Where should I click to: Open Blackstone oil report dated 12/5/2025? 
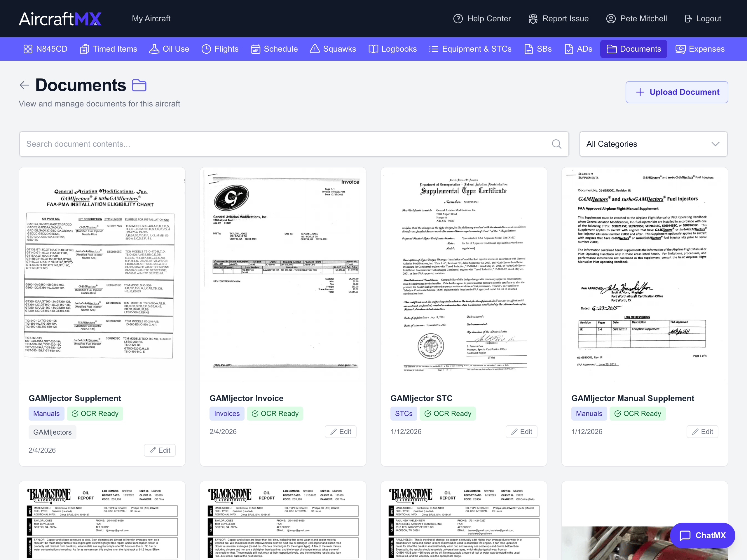102,521
